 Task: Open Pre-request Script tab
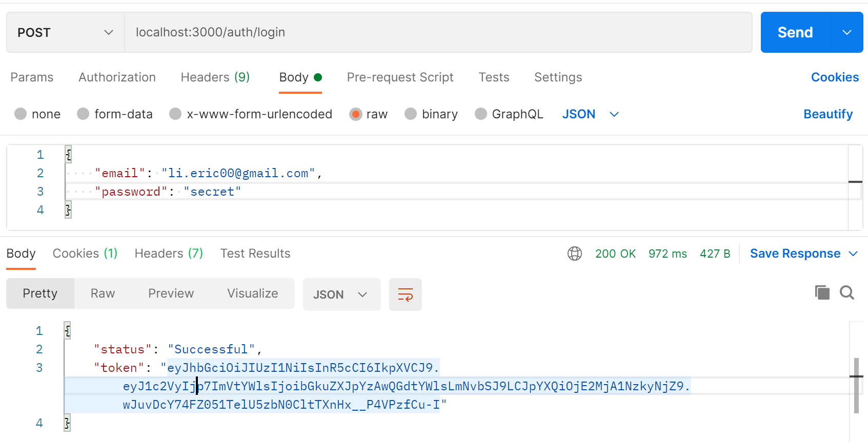tap(400, 77)
